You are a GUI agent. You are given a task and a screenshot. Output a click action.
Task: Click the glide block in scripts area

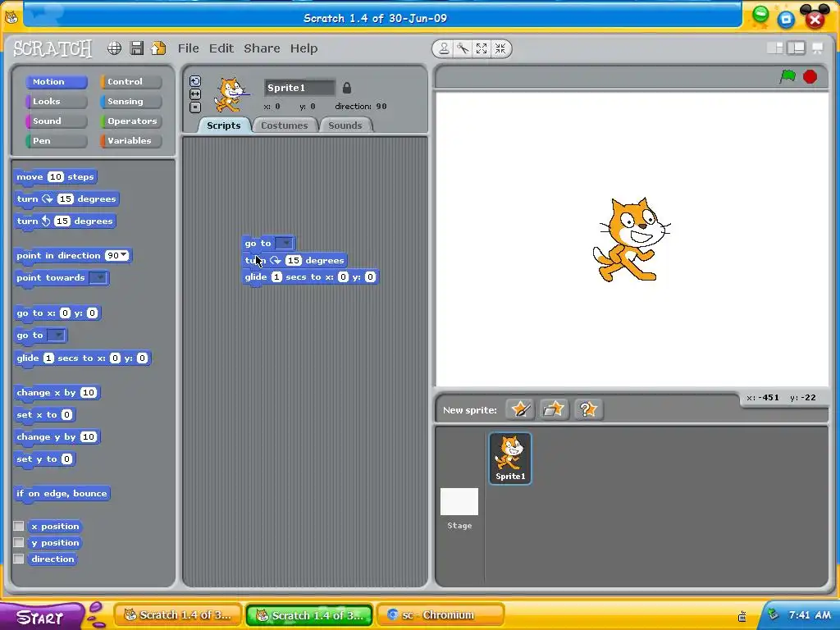[x=311, y=277]
